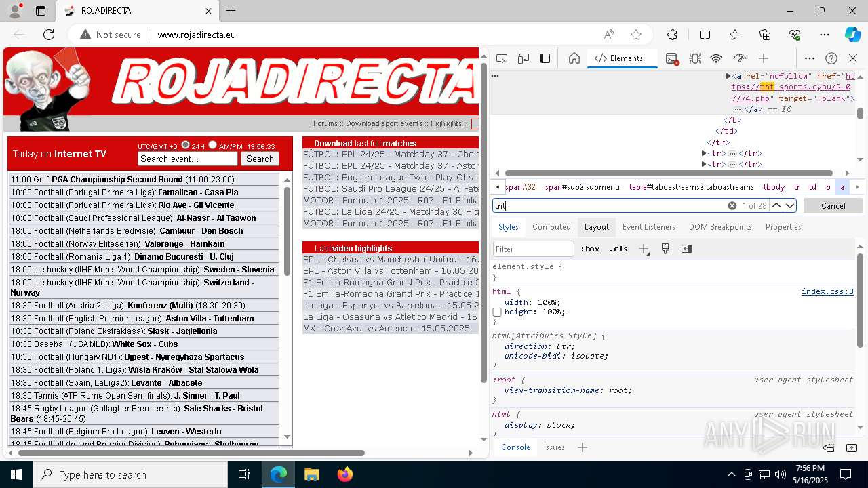This screenshot has height=488, width=868.
Task: Add more tools with the plus icon
Action: point(764,58)
